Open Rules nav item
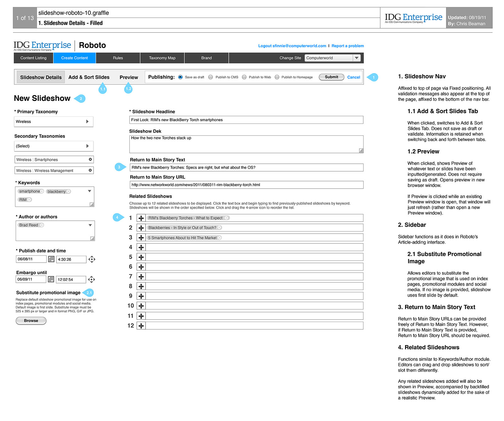The height and width of the screenshot is (421, 504). [118, 58]
